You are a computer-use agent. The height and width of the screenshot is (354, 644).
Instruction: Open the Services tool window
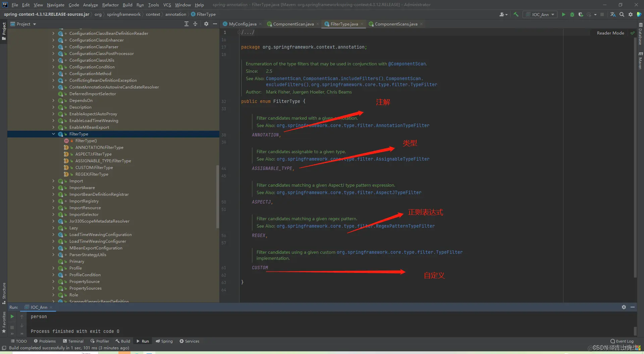click(189, 341)
